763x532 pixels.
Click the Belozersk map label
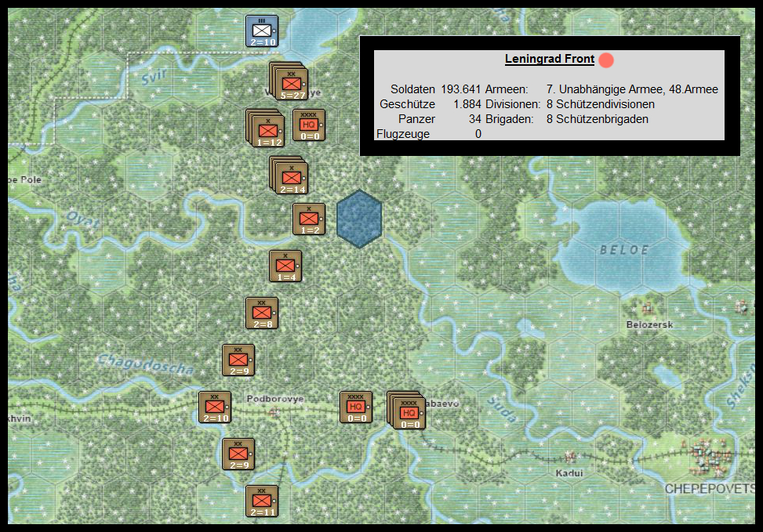click(x=649, y=325)
